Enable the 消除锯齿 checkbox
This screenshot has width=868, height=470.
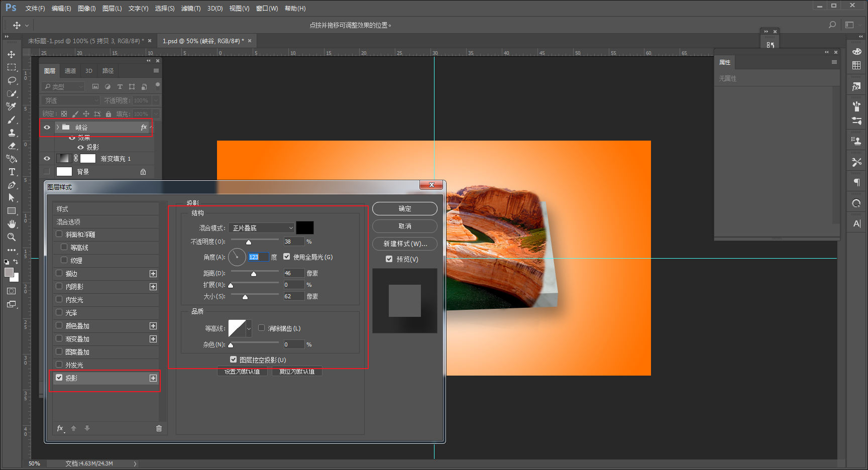[262, 328]
